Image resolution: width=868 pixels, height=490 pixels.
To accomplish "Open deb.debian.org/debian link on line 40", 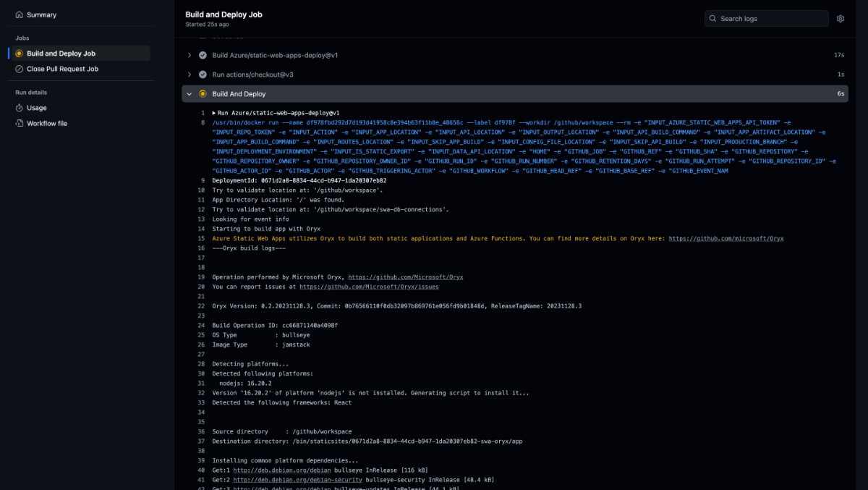I will click(x=281, y=470).
